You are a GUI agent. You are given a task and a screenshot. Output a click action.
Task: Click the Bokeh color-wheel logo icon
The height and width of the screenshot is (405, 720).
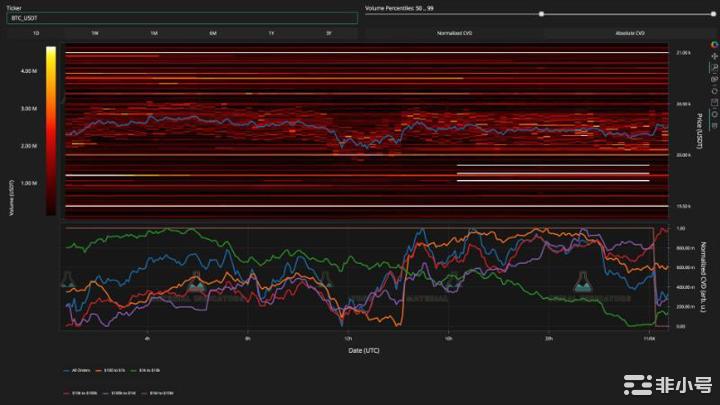(x=713, y=43)
